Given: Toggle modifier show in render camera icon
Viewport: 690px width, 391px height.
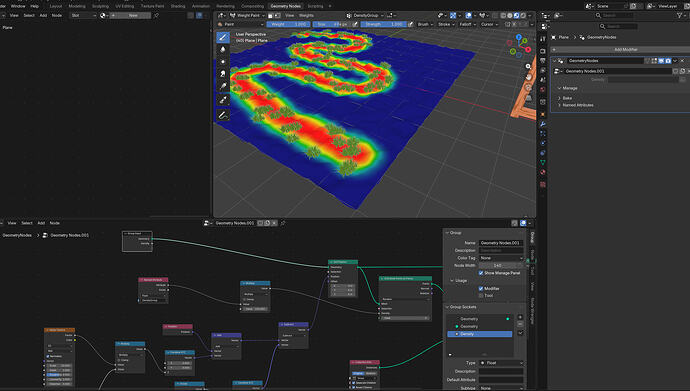Looking at the screenshot, I should coord(668,61).
